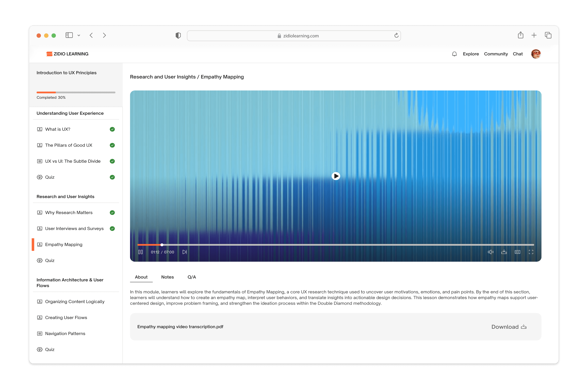The width and height of the screenshot is (588, 392).
Task: Open Safari tab overview icon
Action: coord(548,35)
